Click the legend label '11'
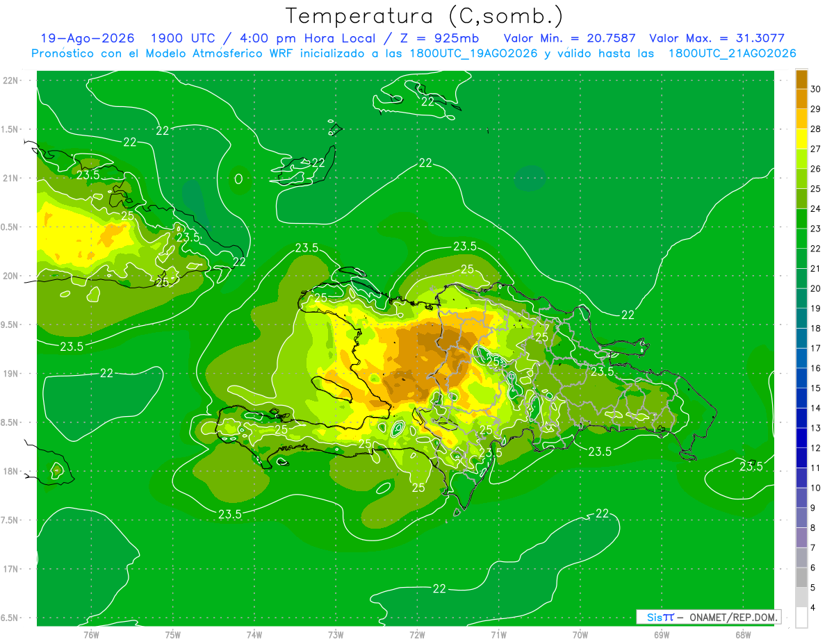 pos(816,468)
